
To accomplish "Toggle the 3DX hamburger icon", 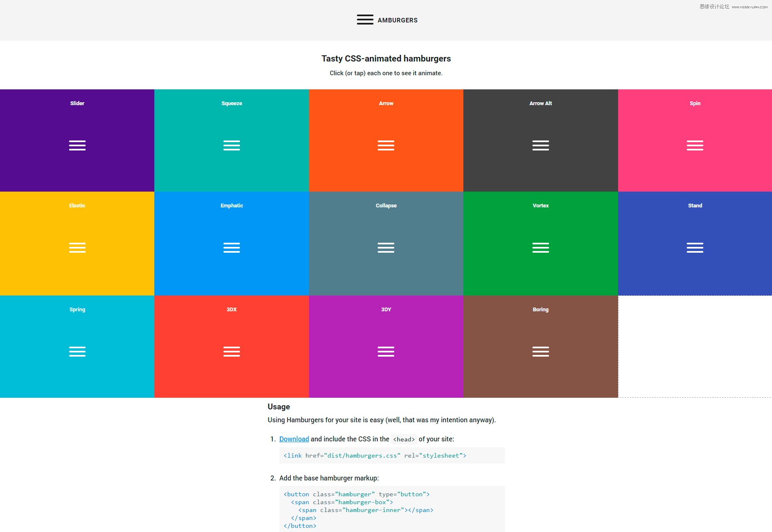I will [232, 352].
